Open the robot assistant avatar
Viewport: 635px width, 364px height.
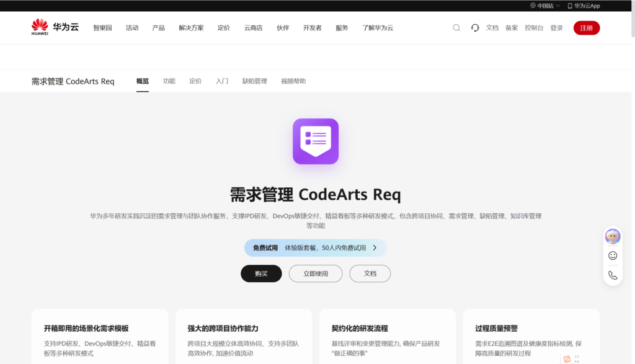(x=612, y=236)
